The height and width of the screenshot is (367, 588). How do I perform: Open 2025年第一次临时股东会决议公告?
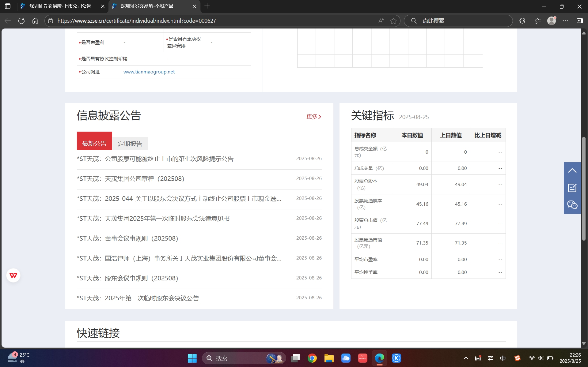click(x=138, y=298)
